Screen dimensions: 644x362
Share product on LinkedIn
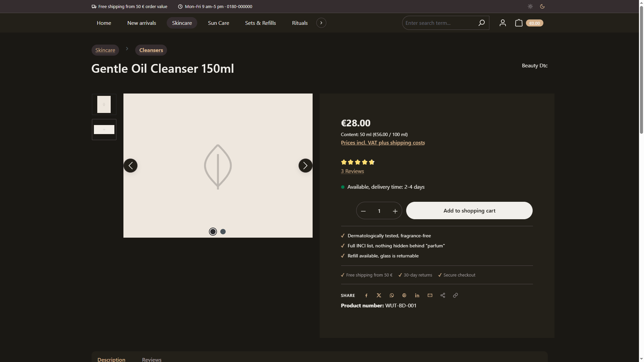(417, 295)
